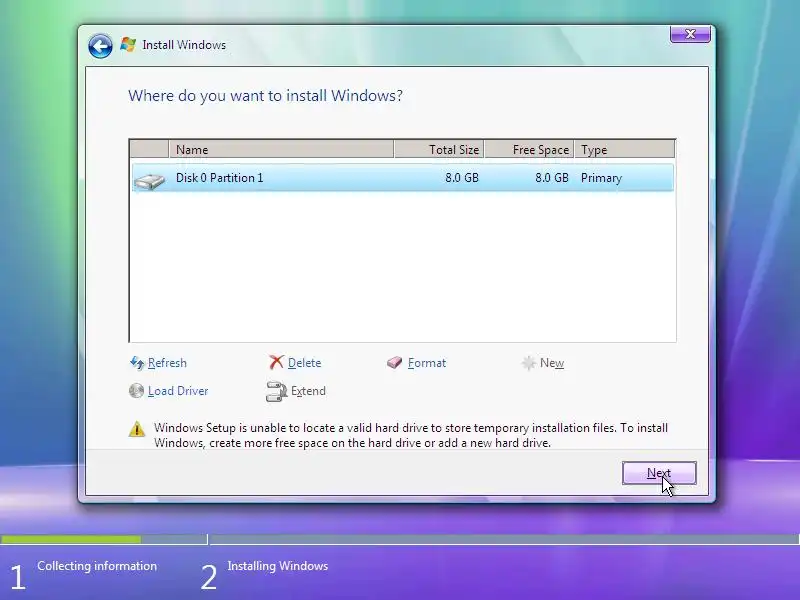Click the Windows Setup warning message text
The height and width of the screenshot is (600, 800).
[x=411, y=435]
